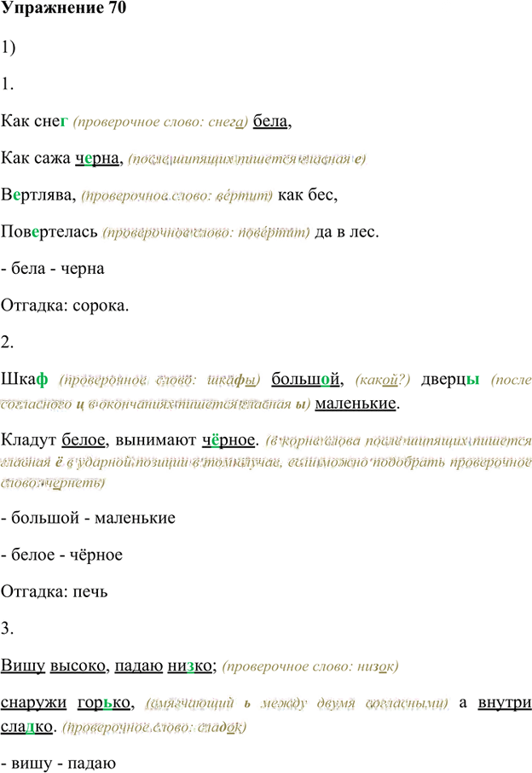Click the underlined word "маленькие." in riddle two

click(357, 404)
